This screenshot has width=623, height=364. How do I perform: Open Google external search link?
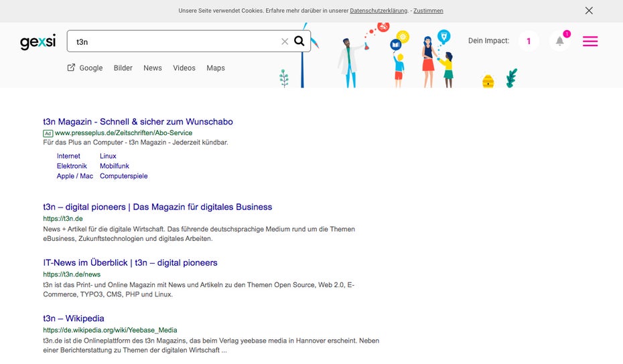[x=85, y=68]
